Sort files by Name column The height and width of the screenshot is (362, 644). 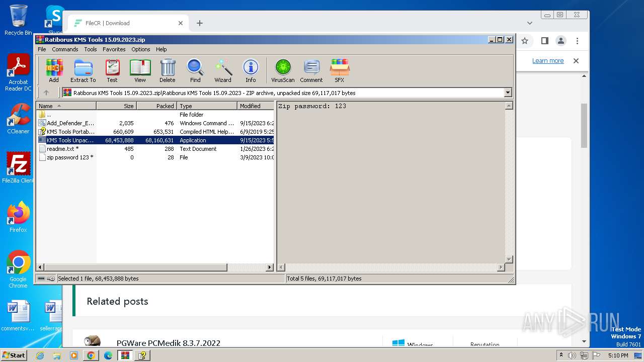(66, 106)
